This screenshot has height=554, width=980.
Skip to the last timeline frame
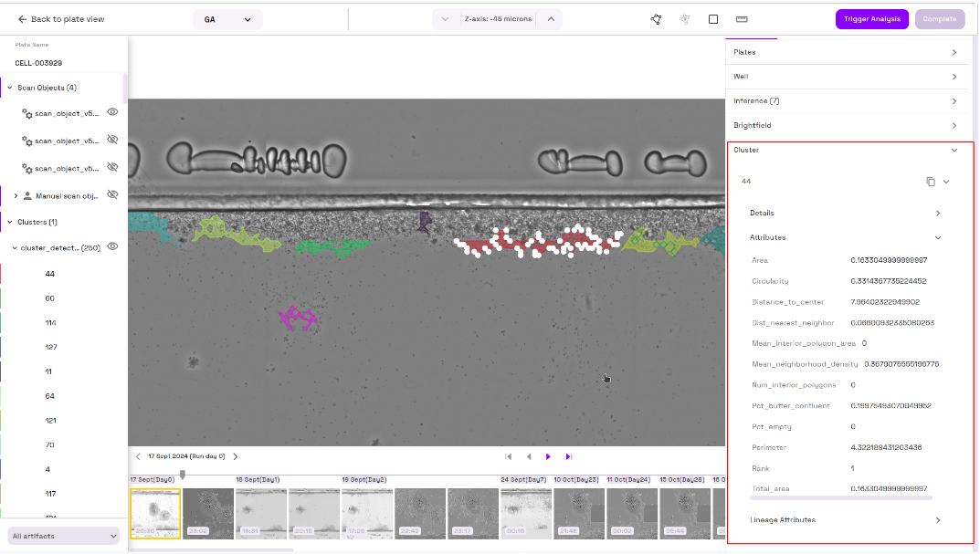click(x=568, y=456)
